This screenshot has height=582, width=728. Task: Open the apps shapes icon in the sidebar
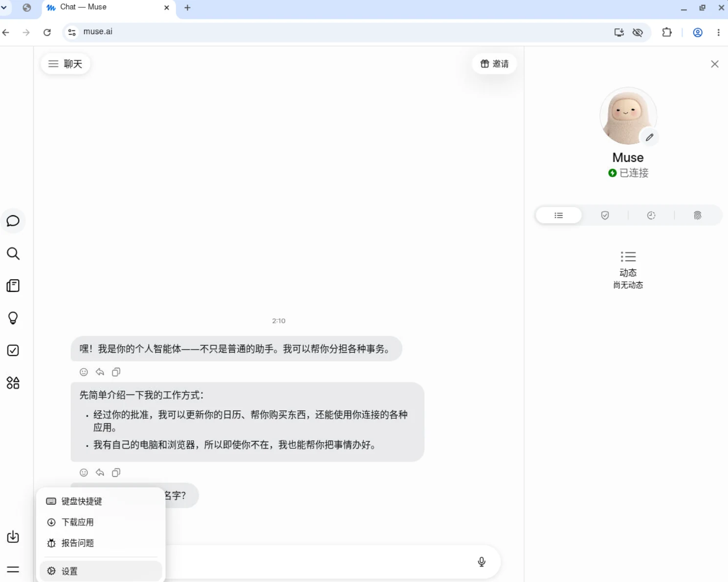tap(13, 382)
